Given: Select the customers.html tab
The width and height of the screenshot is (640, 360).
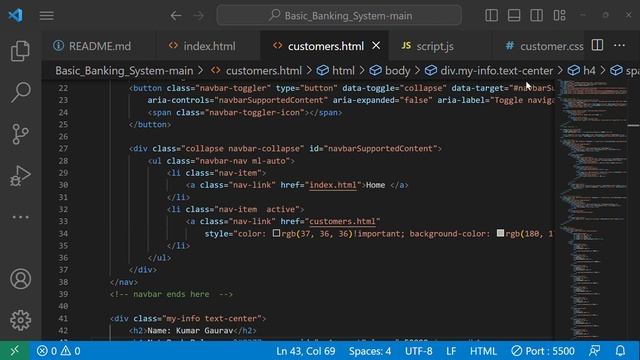Looking at the screenshot, I should pyautogui.click(x=326, y=46).
